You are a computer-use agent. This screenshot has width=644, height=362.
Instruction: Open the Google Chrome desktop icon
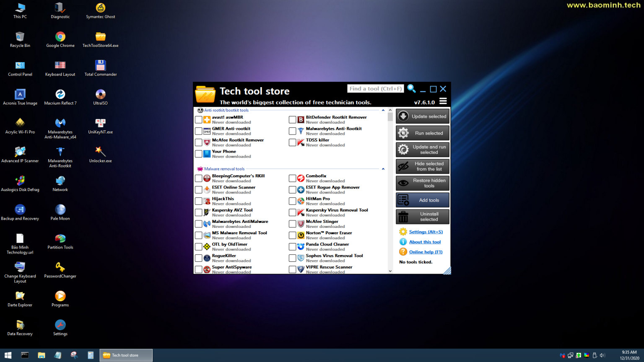click(60, 40)
